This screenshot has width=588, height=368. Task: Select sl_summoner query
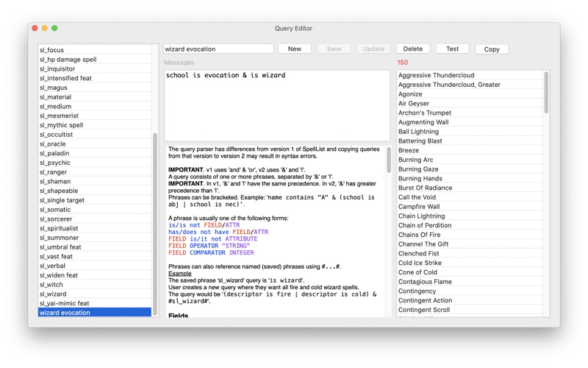pyautogui.click(x=95, y=238)
